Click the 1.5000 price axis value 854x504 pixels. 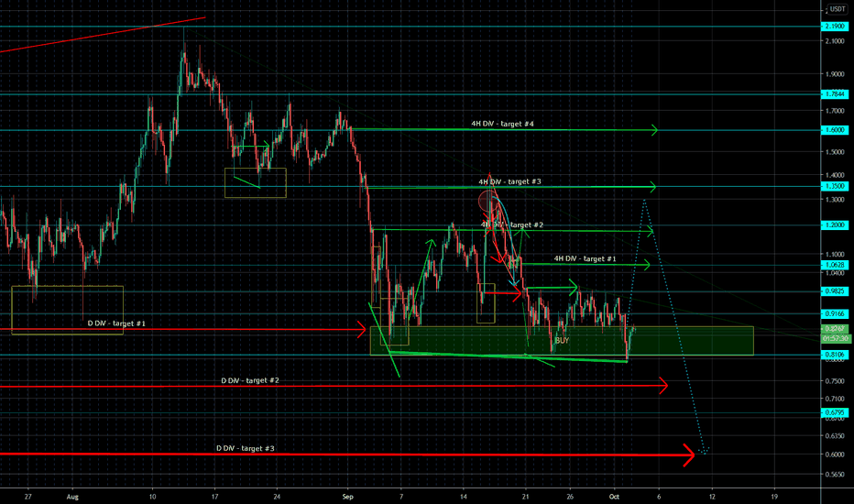[x=835, y=152]
